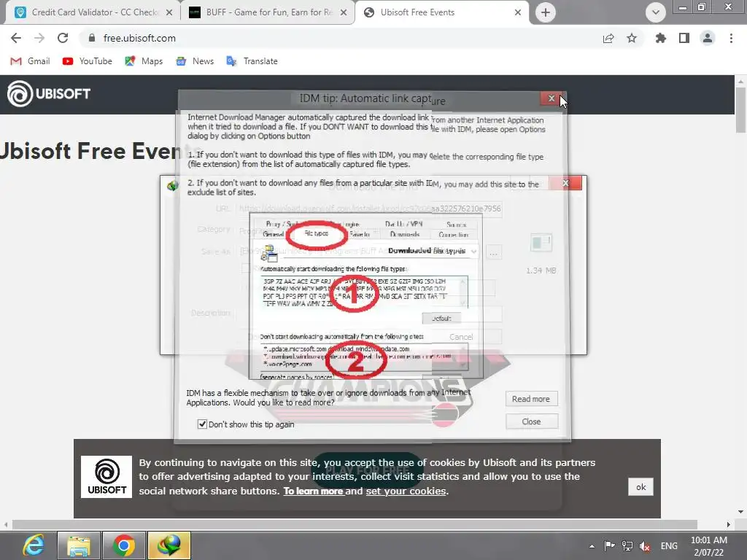Click the share page icon in address bar
Viewport: 747px width, 560px height.
[x=608, y=38]
